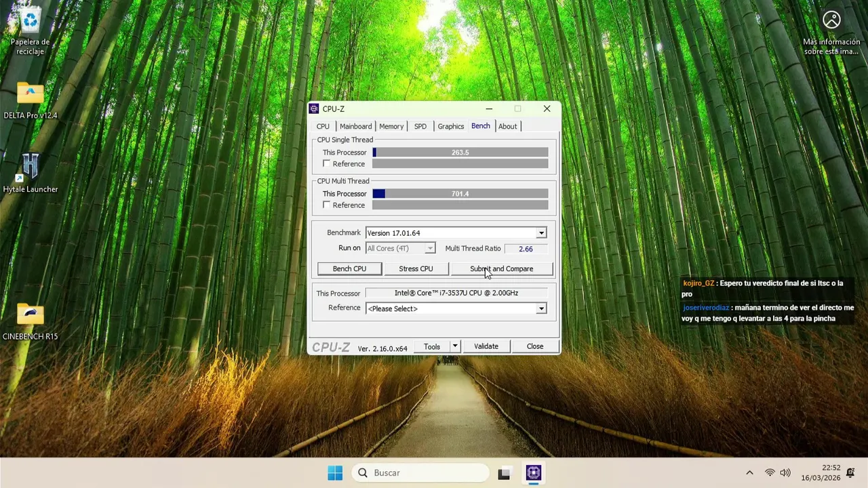
Task: Enable Single Thread Reference checkbox
Action: [327, 164]
